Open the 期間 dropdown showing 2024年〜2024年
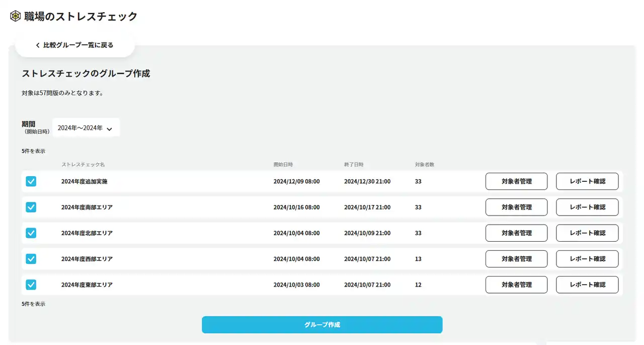Screen dimensions: 644x345 coord(86,128)
